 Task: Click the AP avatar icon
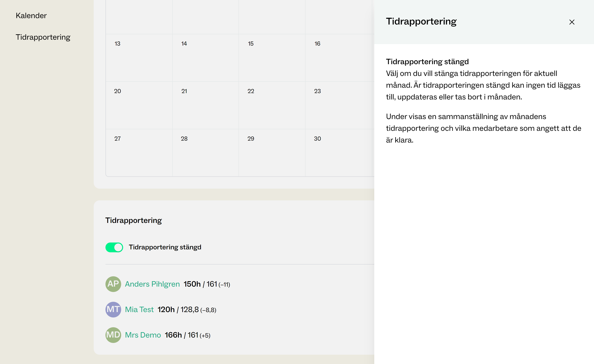[113, 284]
